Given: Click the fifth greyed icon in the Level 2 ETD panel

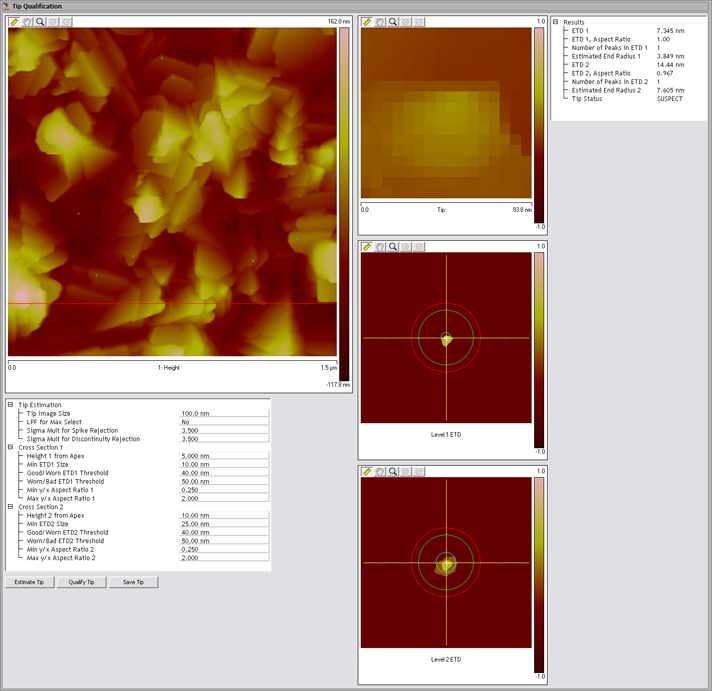Looking at the screenshot, I should click(419, 472).
